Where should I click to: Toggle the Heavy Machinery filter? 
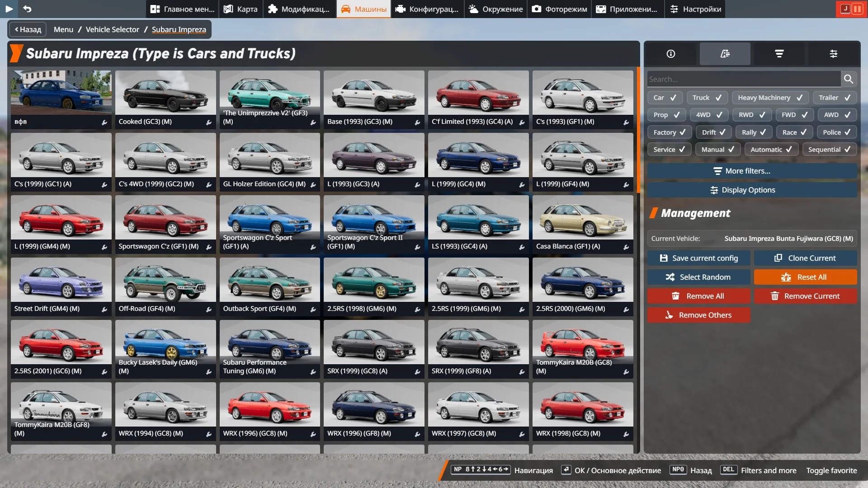(770, 98)
